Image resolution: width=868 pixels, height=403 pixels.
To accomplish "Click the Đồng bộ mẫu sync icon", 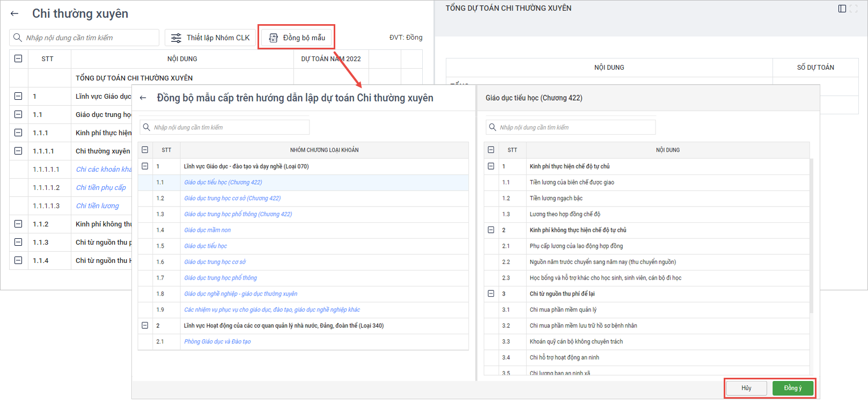I will coord(274,38).
